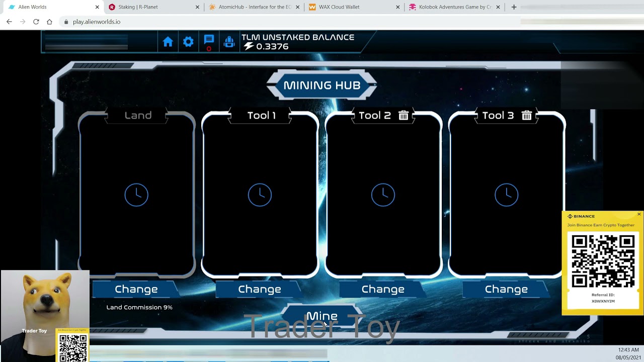This screenshot has width=644, height=362.
Task: Open the settings gear in game header
Action: [188, 42]
